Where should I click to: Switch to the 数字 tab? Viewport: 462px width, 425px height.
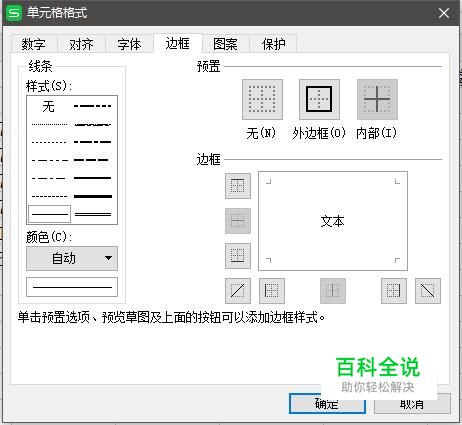coord(34,44)
